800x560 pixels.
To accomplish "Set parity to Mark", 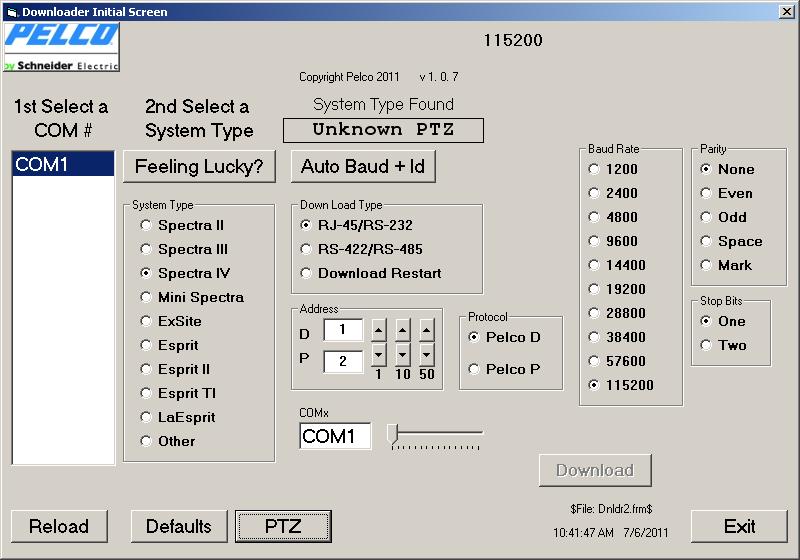I will [x=727, y=265].
